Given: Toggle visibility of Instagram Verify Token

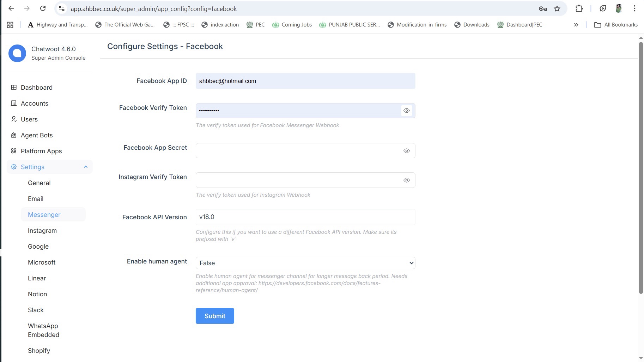Looking at the screenshot, I should pos(406,180).
